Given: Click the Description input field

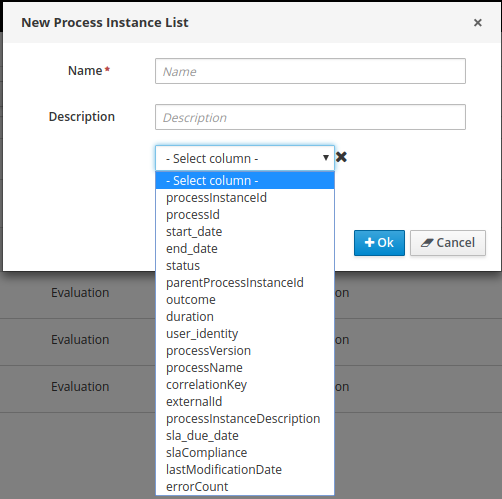Looking at the screenshot, I should tap(310, 117).
